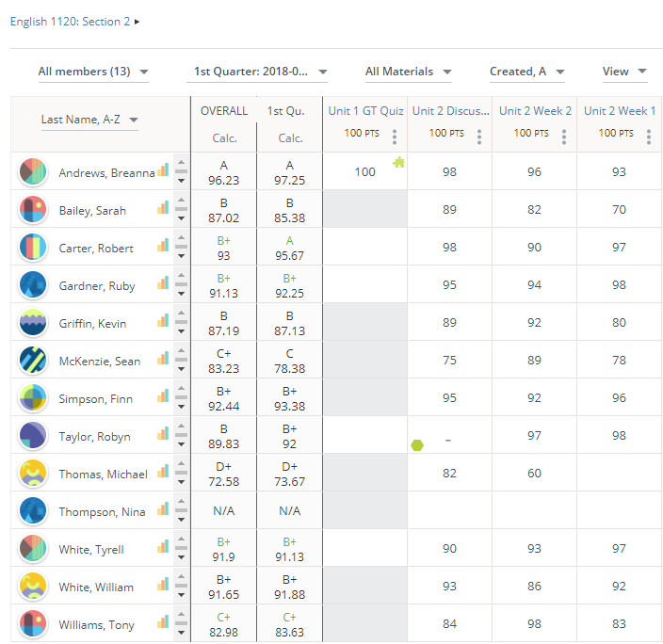This screenshot has width=663, height=644.
Task: Expand row arrows for Robert Carter
Action: 181,247
